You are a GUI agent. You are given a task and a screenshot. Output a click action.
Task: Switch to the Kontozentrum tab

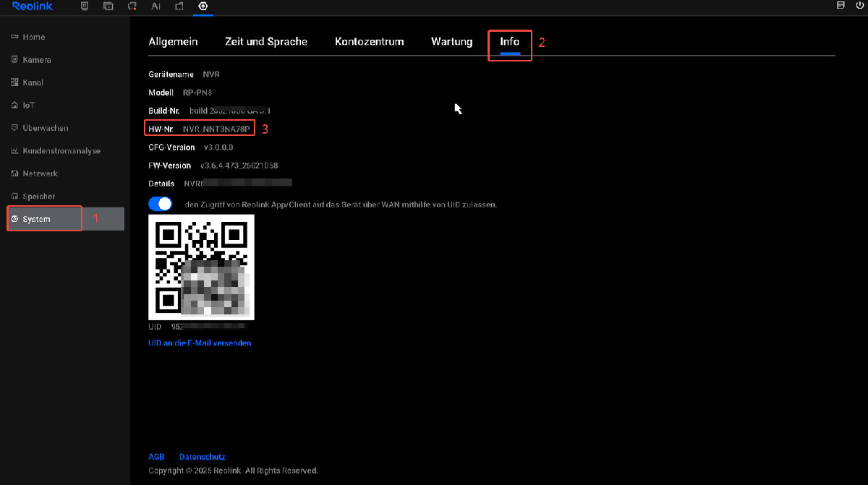tap(369, 42)
